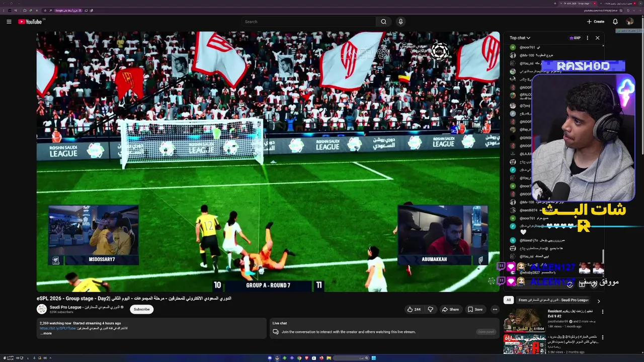The image size is (644, 362).
Task: Select the All filter chip
Action: pyautogui.click(x=509, y=300)
